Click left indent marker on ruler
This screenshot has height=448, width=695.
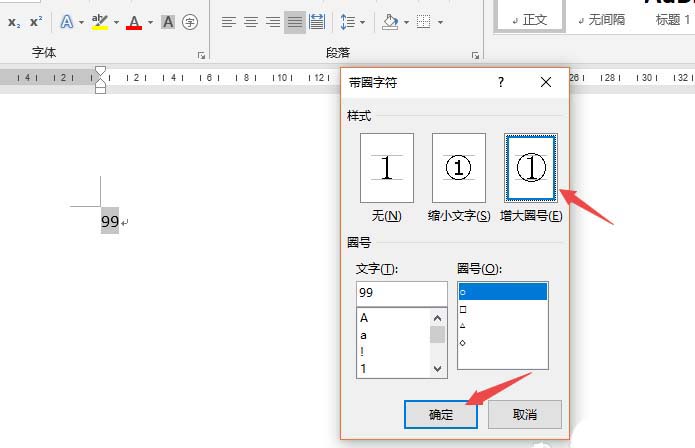101,89
